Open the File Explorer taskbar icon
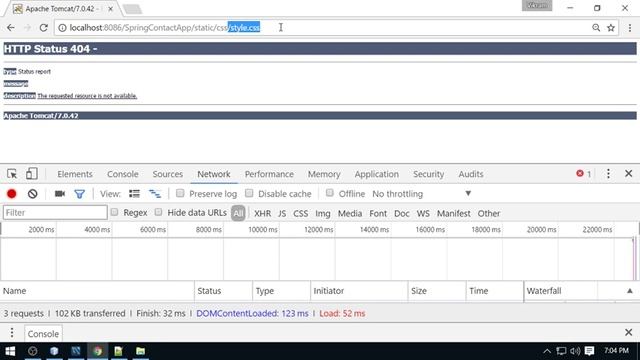 (x=140, y=351)
